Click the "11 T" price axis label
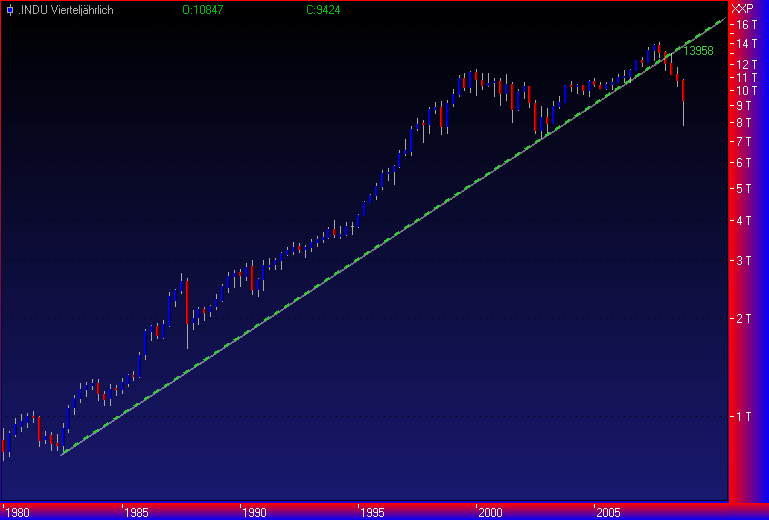The image size is (769, 520). click(746, 78)
